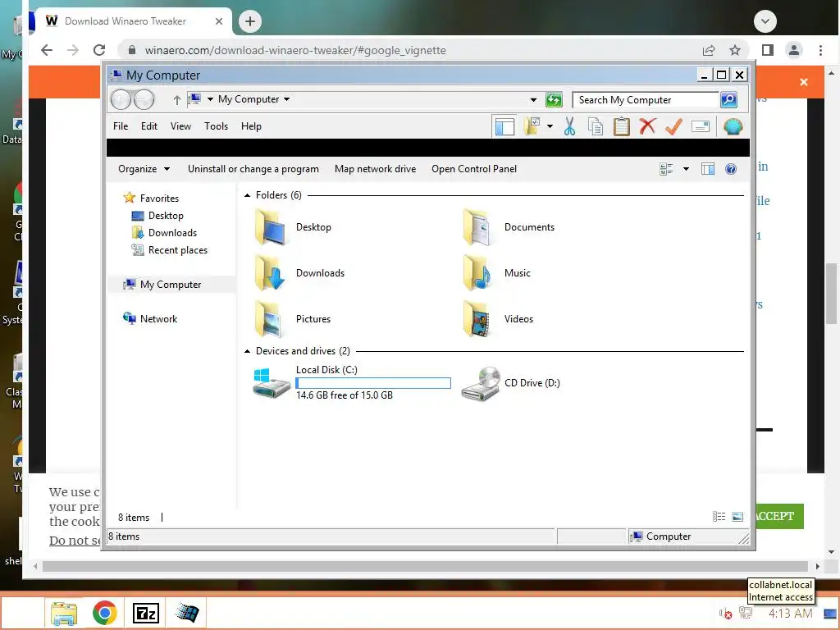Click the network tray icon

(746, 612)
